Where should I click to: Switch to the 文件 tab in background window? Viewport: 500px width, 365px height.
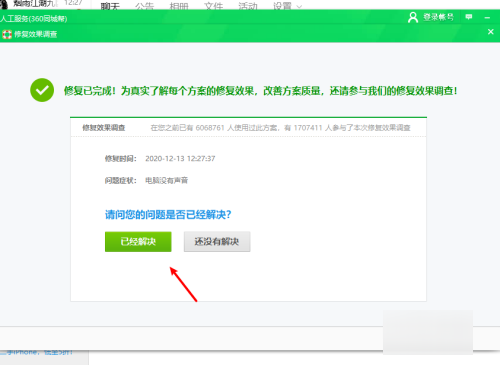[x=213, y=6]
